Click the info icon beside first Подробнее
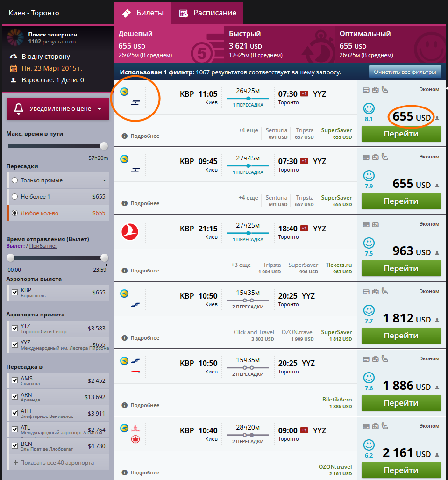 [125, 136]
